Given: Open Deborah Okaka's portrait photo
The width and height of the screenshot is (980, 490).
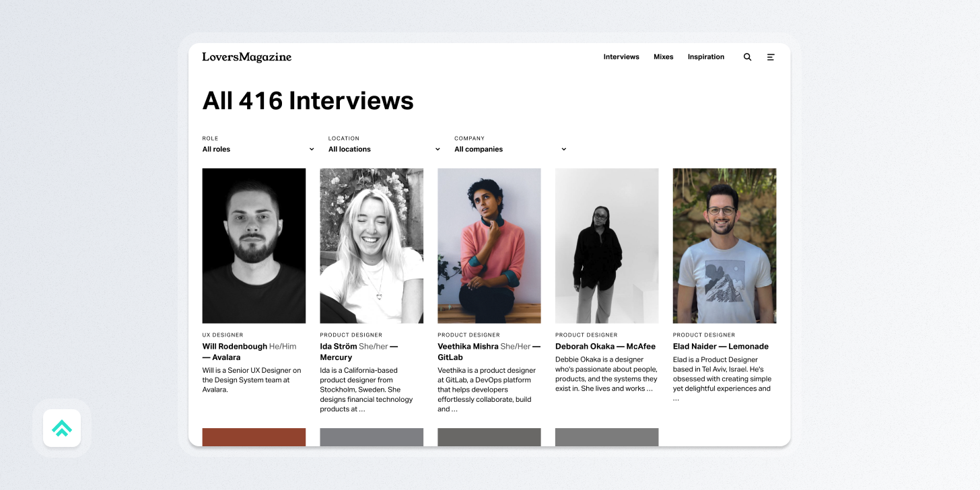Looking at the screenshot, I should (x=606, y=246).
